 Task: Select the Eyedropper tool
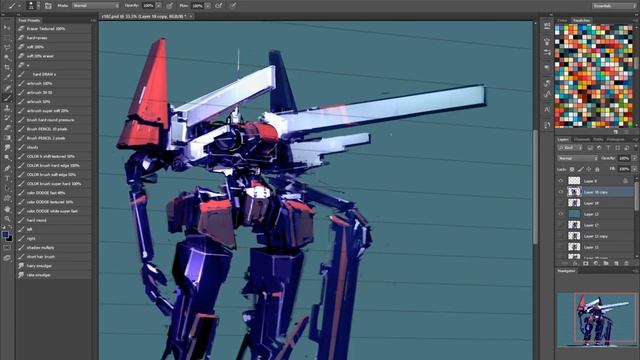coord(7,78)
